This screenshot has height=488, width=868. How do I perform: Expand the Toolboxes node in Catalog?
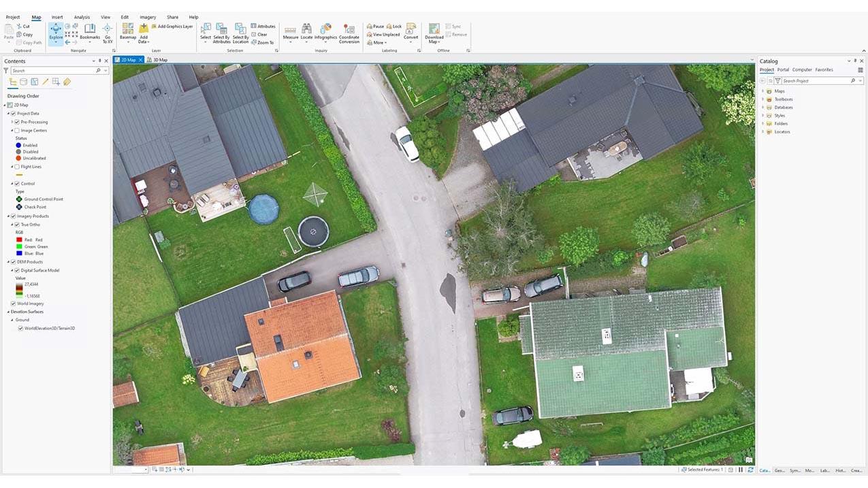(762, 99)
